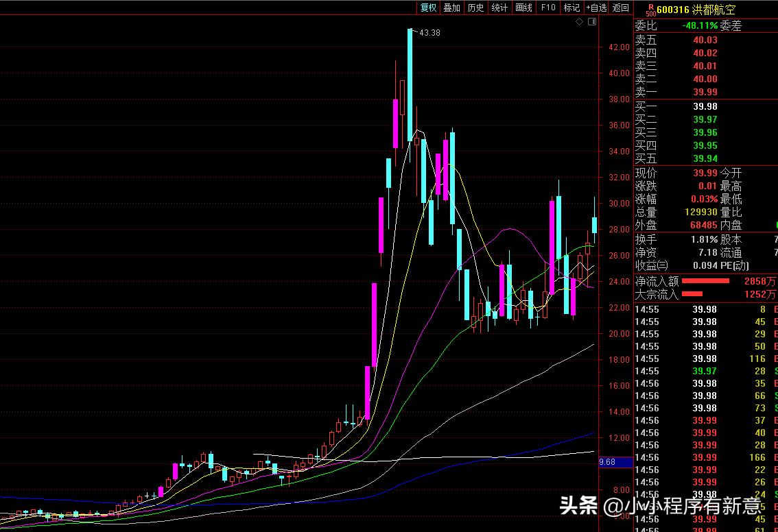
Task: Toggle the side panel layout icon
Action: (x=592, y=22)
